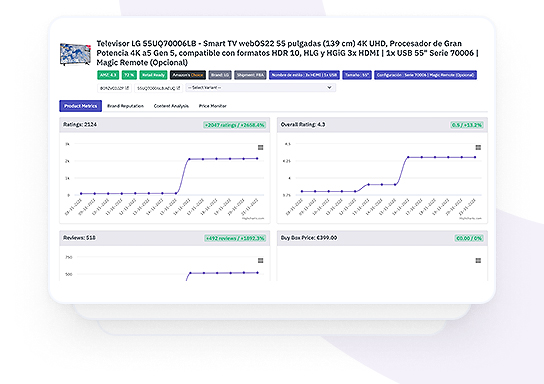
Task: Open the Price Monitor tab
Action: tap(212, 106)
